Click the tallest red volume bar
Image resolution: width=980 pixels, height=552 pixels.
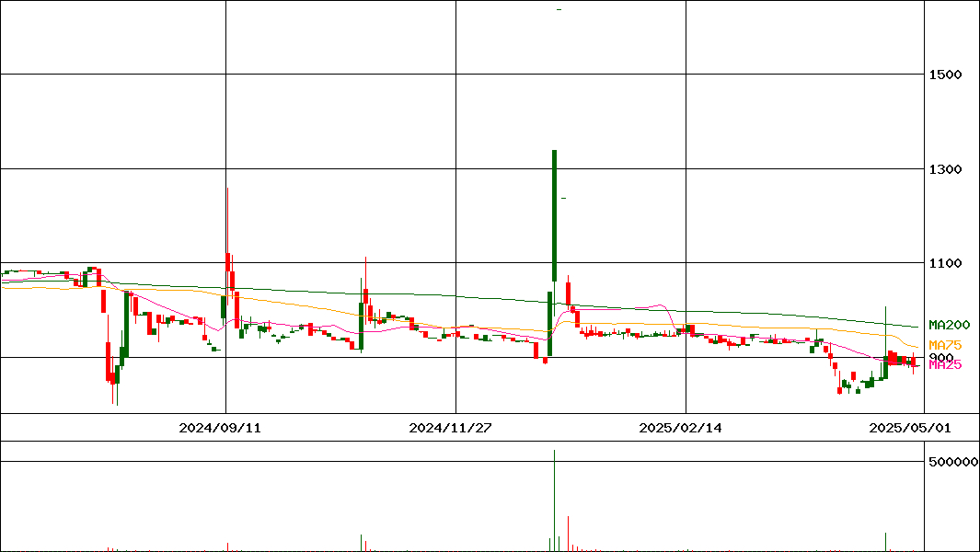click(x=568, y=534)
